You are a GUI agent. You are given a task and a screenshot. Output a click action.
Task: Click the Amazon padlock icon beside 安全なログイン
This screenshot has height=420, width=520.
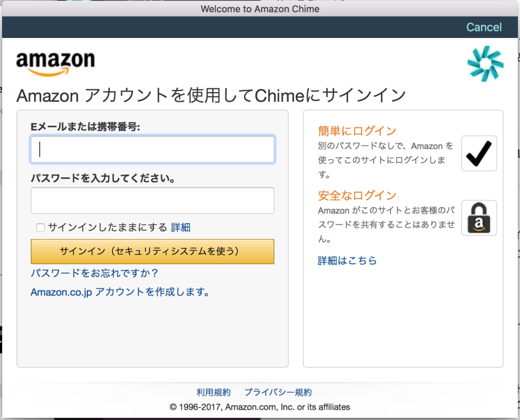(x=479, y=218)
